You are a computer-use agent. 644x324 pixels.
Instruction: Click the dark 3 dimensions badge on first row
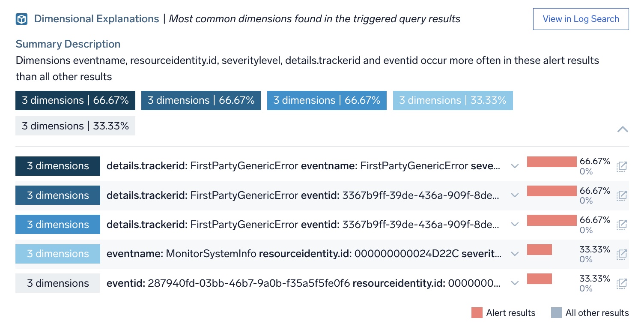[x=57, y=166]
